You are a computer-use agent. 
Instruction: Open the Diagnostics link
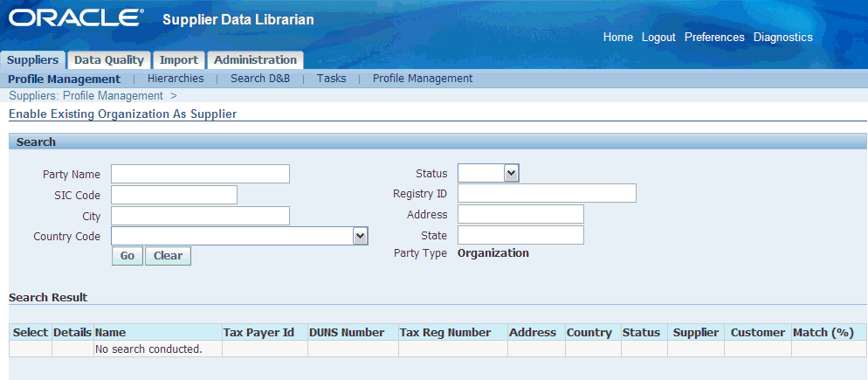point(783,37)
